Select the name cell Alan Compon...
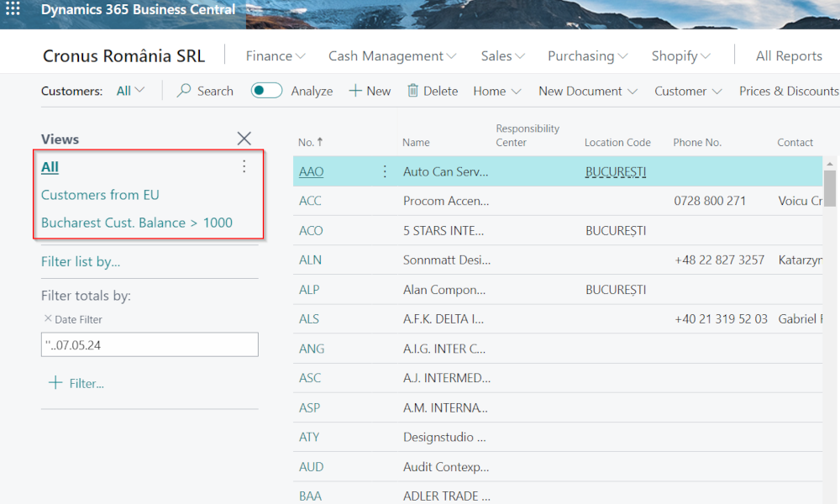This screenshot has height=504, width=840. 444,290
